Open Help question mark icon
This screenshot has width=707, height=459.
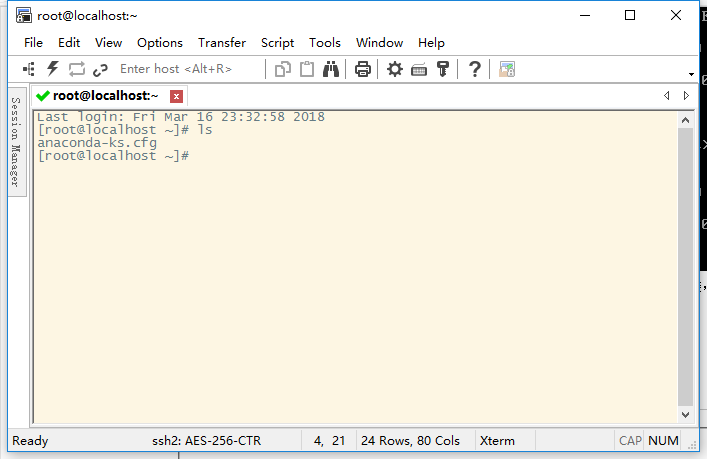coord(474,69)
